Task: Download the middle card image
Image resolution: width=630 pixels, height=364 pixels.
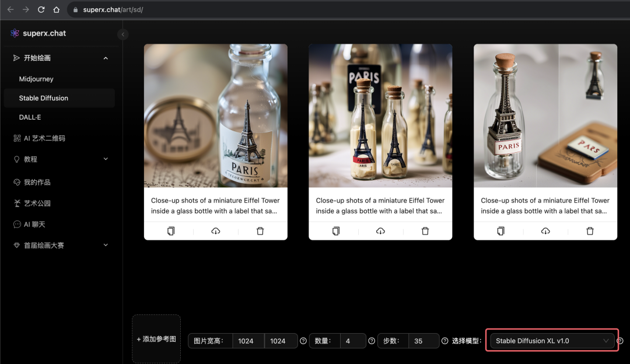Action: [x=380, y=231]
